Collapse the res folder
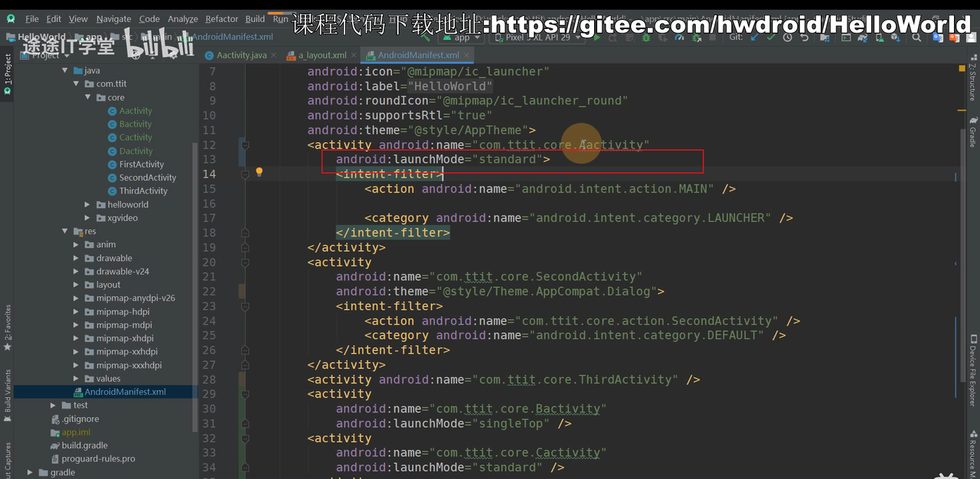The image size is (980, 479). [x=66, y=231]
